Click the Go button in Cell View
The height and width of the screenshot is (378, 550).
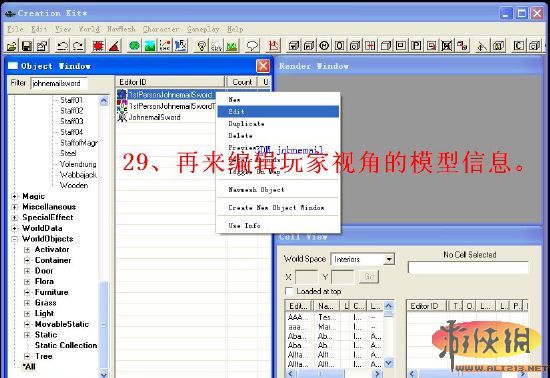(x=369, y=277)
